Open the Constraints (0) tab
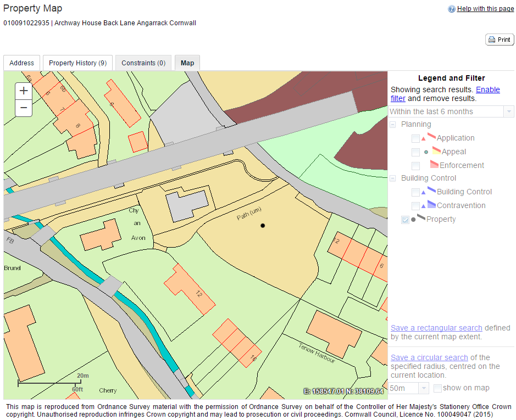The image size is (516, 420). 143,63
